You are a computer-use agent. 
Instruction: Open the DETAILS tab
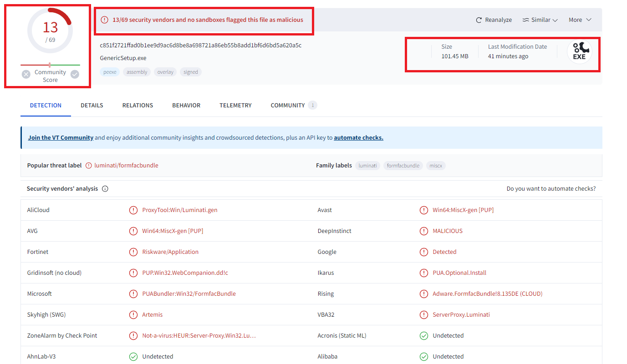(92, 106)
